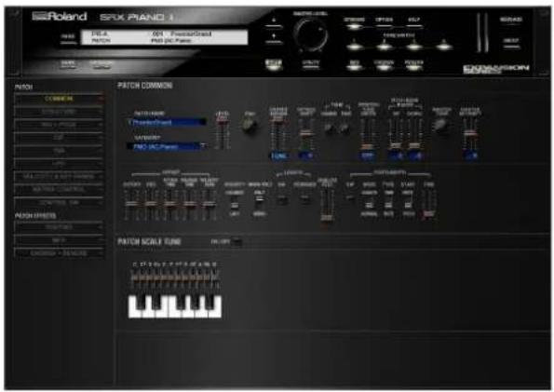
Task: Toggle Tone Switch 4
Action: click(444, 46)
